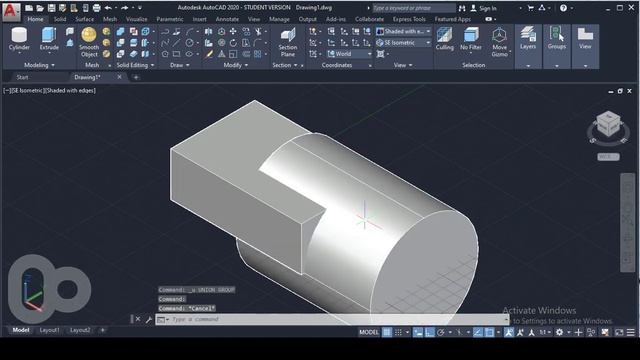Image resolution: width=640 pixels, height=360 pixels.
Task: Toggle Ortho mode in the status bar
Action: tap(429, 332)
